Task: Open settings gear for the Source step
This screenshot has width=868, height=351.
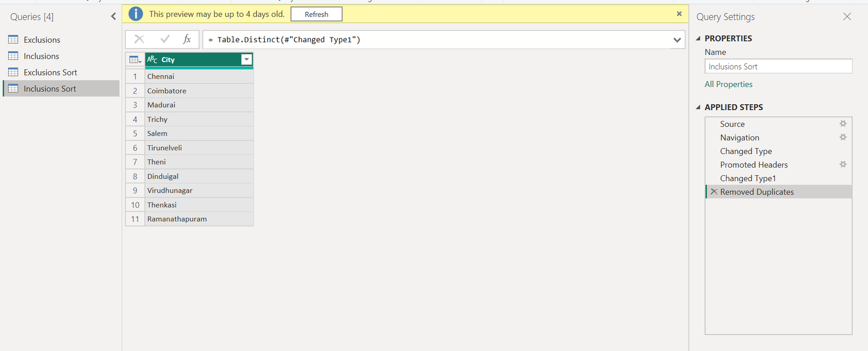Action: tap(843, 124)
